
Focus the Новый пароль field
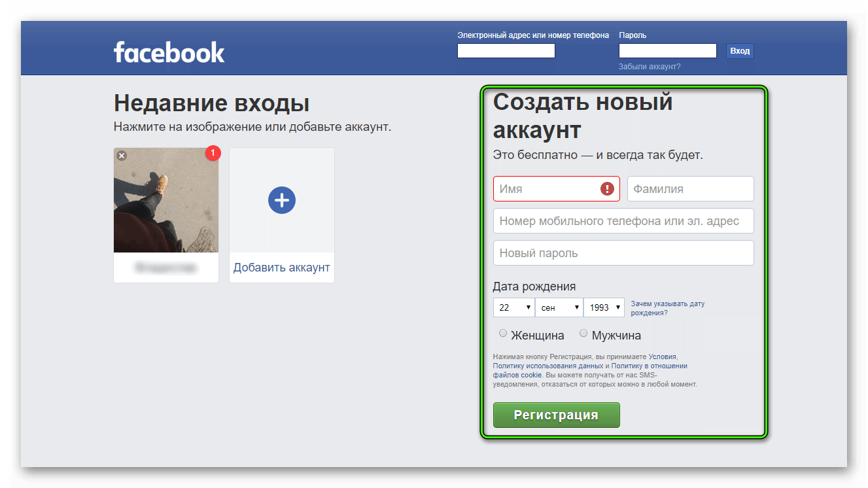point(623,253)
